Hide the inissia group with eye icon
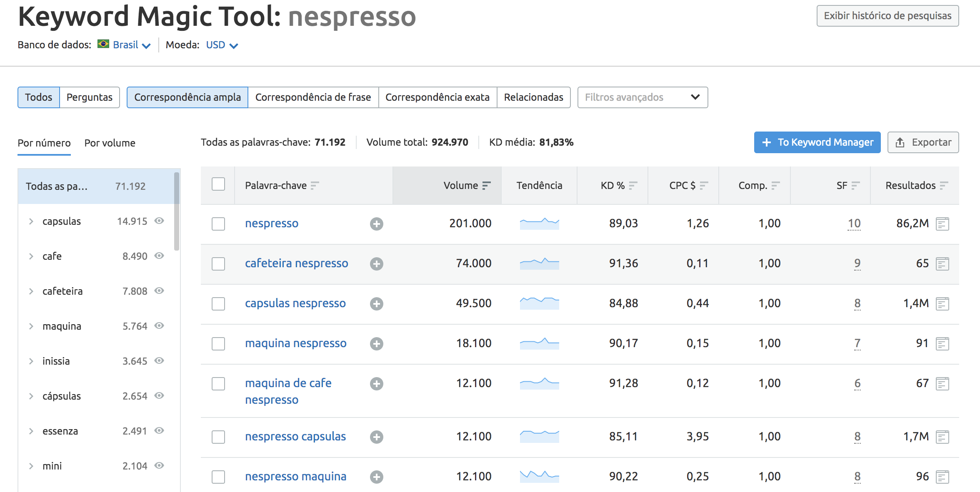The height and width of the screenshot is (492, 980). point(159,360)
